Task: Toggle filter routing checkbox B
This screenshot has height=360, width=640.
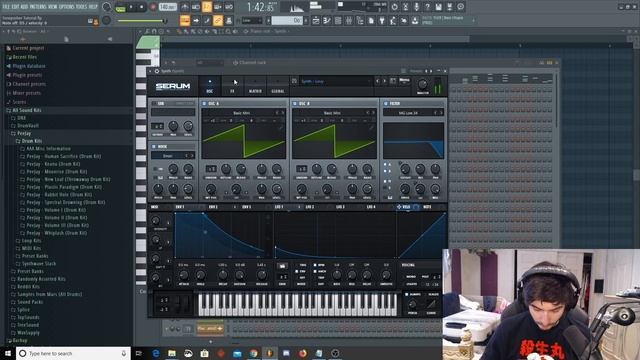Action: tap(385, 172)
